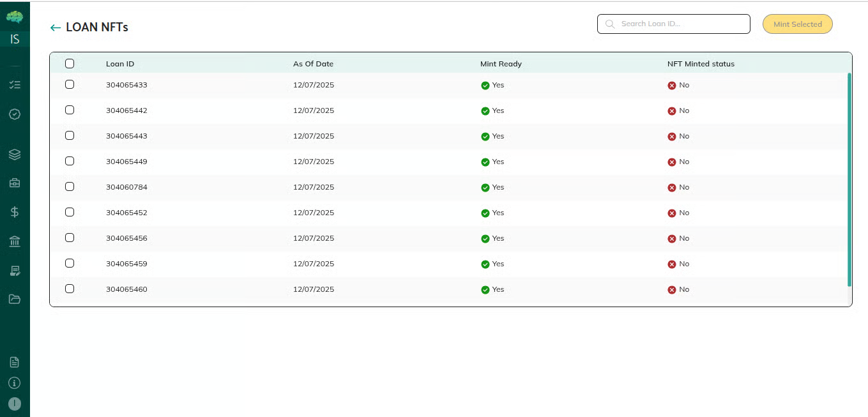Check the box for loan 304065433
Viewport: 868px width, 417px height.
pyautogui.click(x=70, y=84)
